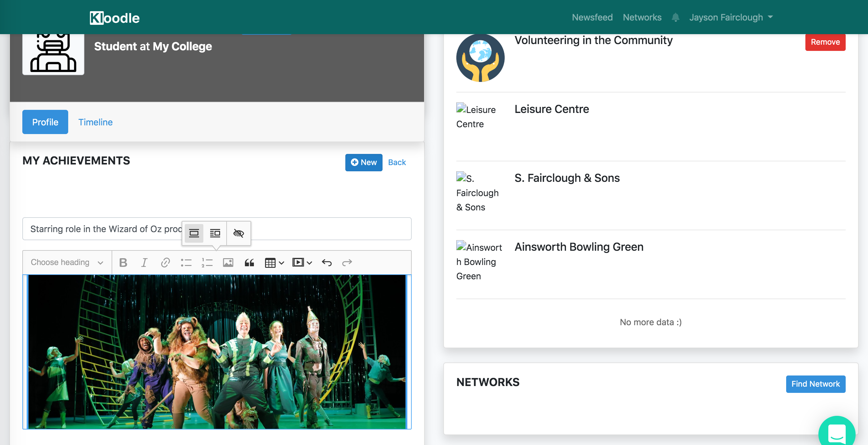Image resolution: width=868 pixels, height=445 pixels.
Task: Remove Volunteering in the Community
Action: (x=825, y=42)
